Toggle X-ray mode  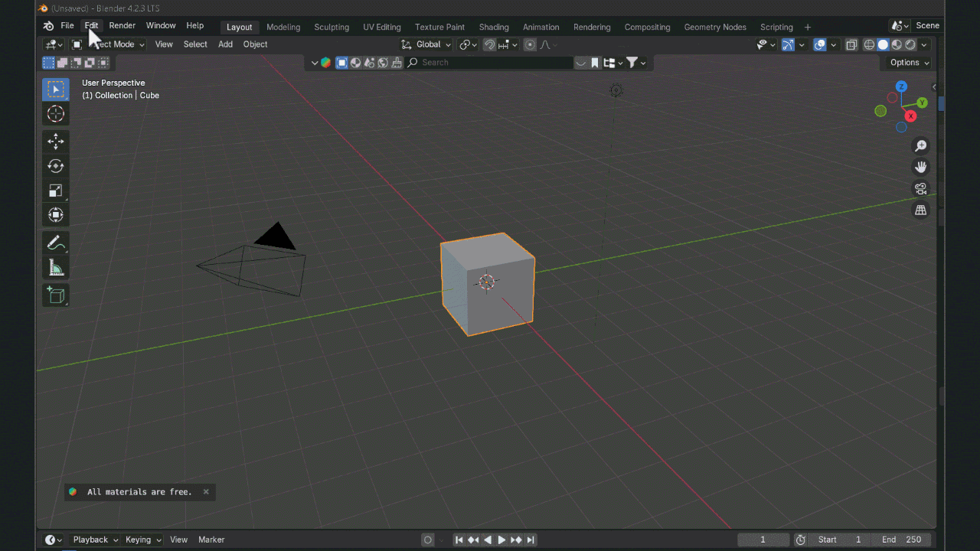(851, 44)
